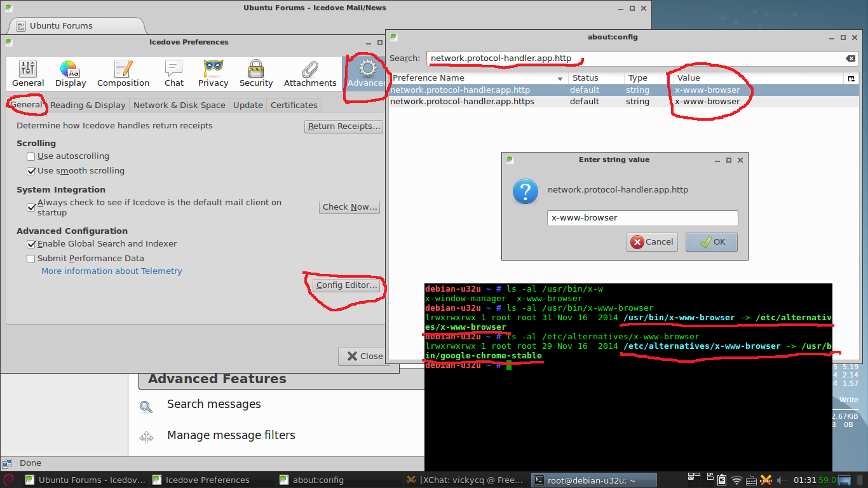
Task: Click the Check Now button
Action: point(349,207)
